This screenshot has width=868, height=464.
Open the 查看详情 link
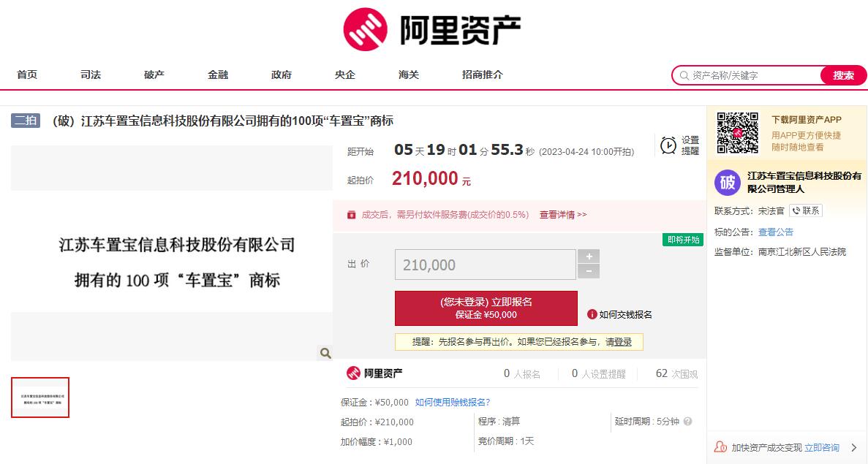click(x=563, y=215)
